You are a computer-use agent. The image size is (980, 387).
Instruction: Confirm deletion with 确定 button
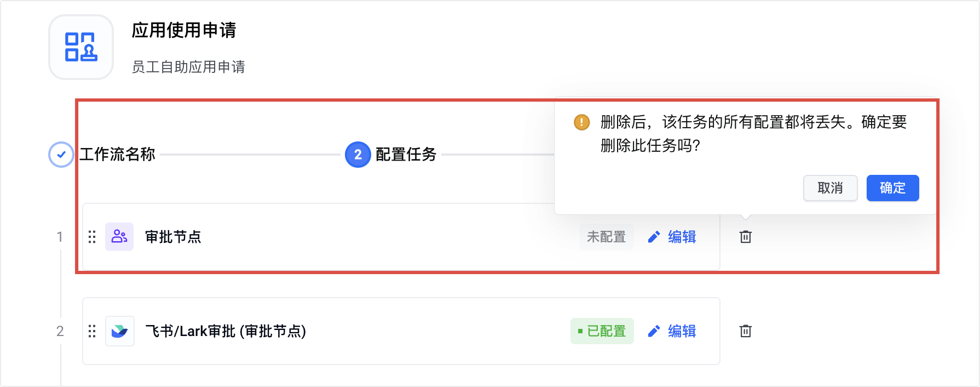892,188
